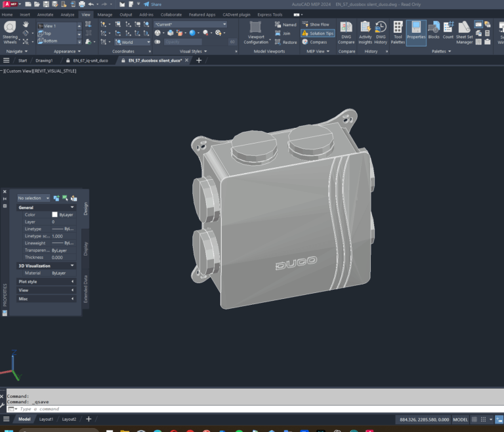Select the Top view in view list
The image size is (504, 432).
pos(57,33)
